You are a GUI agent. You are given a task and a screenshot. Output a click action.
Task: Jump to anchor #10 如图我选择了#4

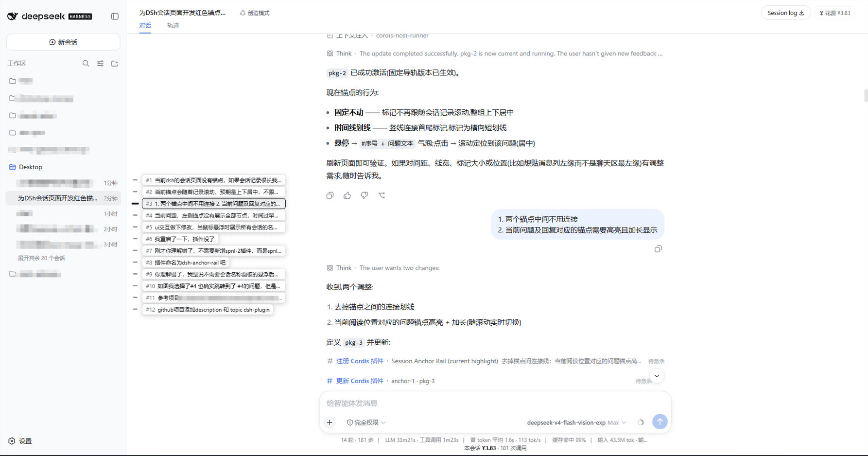(214, 286)
